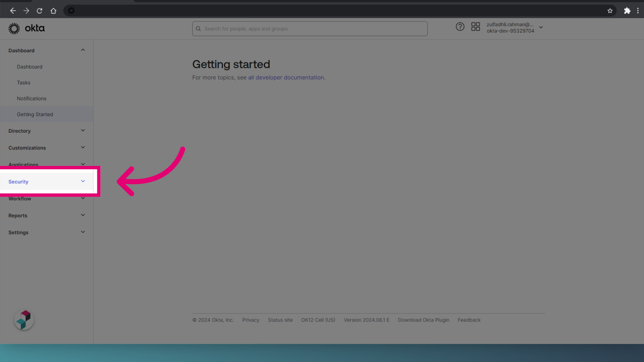Open the browser home page
Image resolution: width=644 pixels, height=362 pixels.
point(53,11)
